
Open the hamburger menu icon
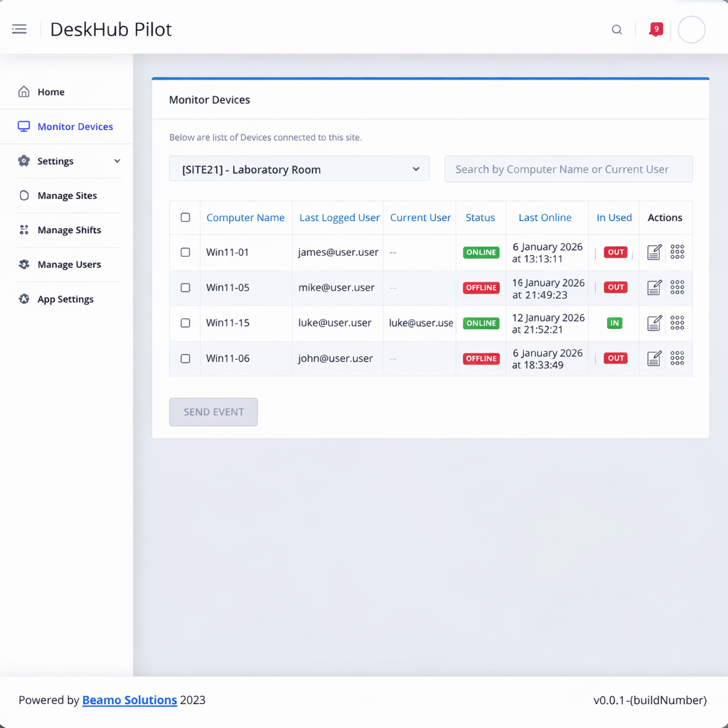19,29
